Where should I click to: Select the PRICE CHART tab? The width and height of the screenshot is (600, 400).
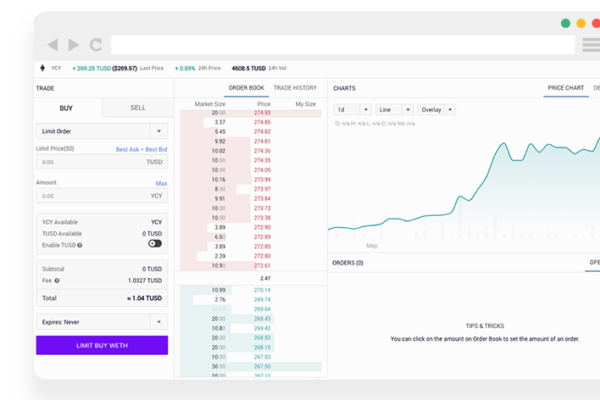click(566, 88)
